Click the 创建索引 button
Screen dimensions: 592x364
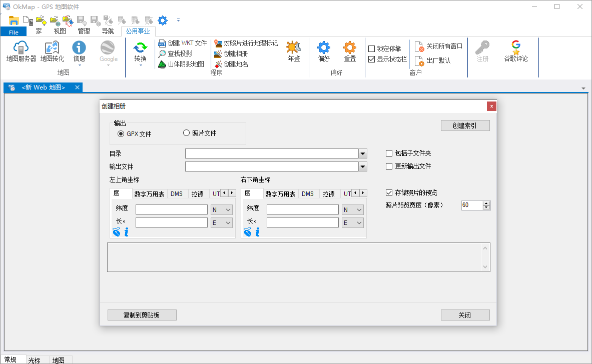[x=465, y=125]
